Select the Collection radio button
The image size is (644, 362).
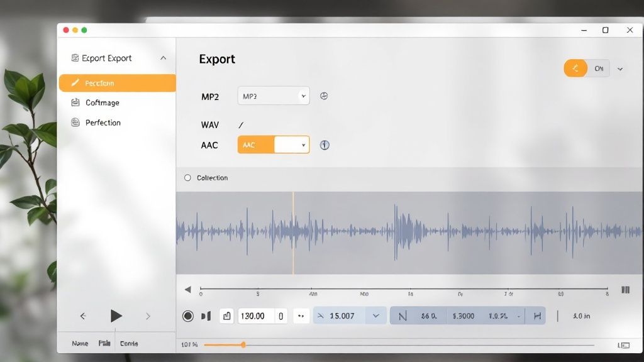point(187,178)
